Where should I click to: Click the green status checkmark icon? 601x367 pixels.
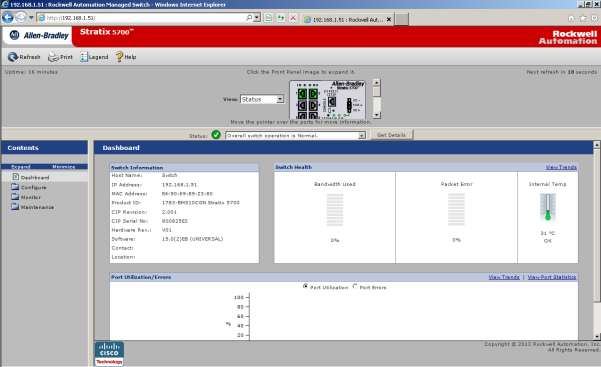pyautogui.click(x=216, y=135)
